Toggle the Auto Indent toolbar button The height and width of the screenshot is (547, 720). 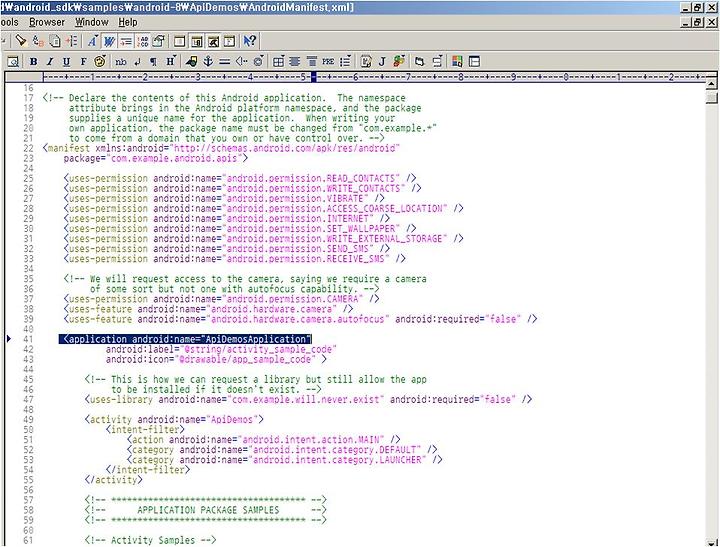point(125,41)
